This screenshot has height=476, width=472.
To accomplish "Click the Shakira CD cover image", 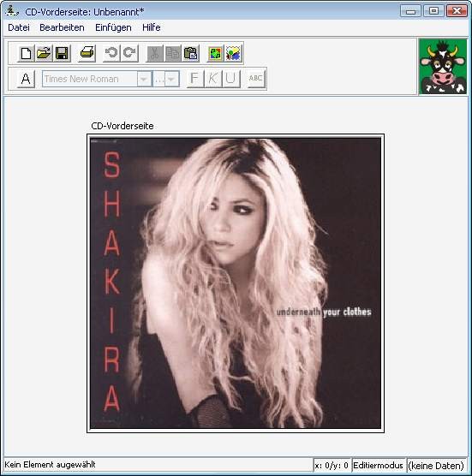I will click(236, 283).
